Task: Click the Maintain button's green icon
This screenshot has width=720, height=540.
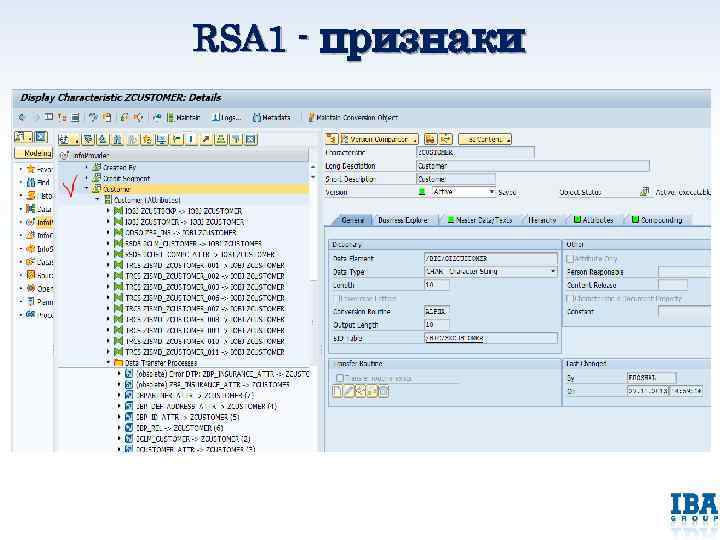Action: point(170,118)
